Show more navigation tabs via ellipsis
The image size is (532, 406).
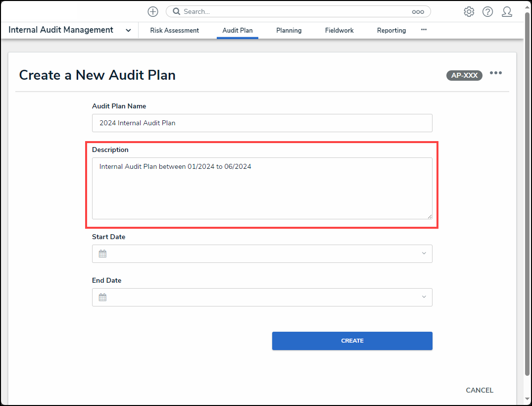424,30
